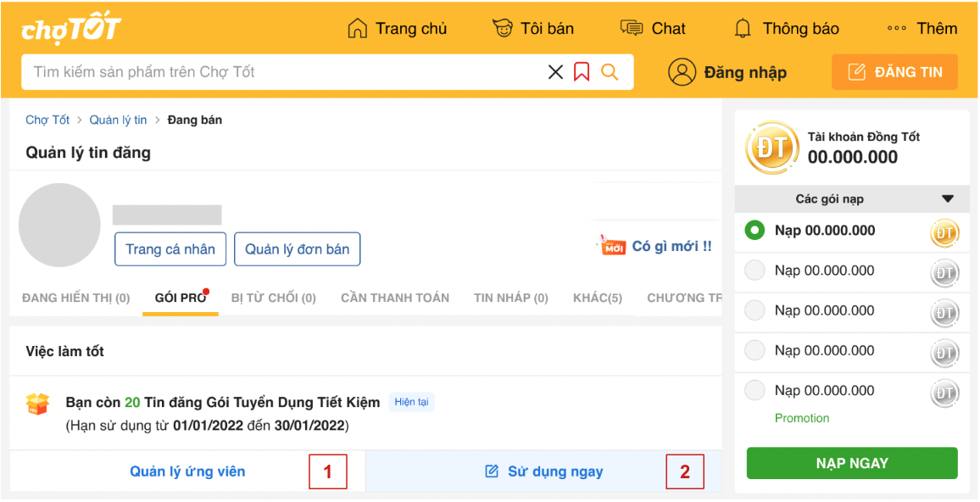The width and height of the screenshot is (980, 502).
Task: Click Quản lý ứng viên link
Action: point(187,471)
